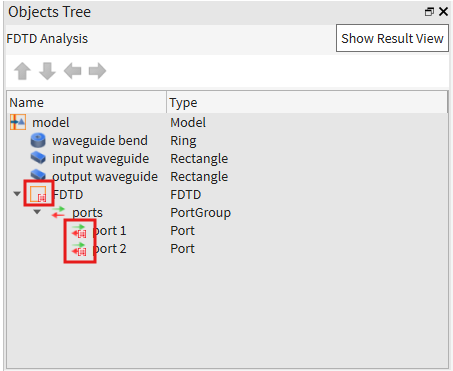Select port 2 in the tree
This screenshot has height=371, width=453.
(109, 249)
